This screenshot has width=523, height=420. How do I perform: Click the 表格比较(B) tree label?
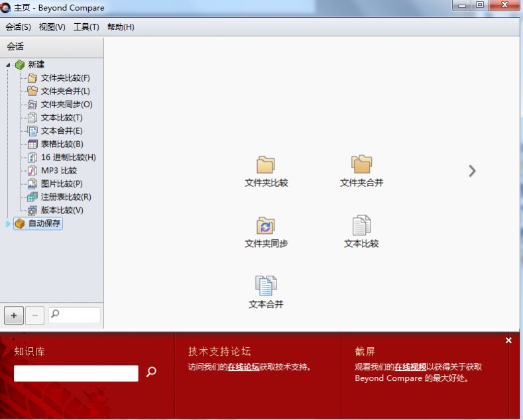[62, 144]
